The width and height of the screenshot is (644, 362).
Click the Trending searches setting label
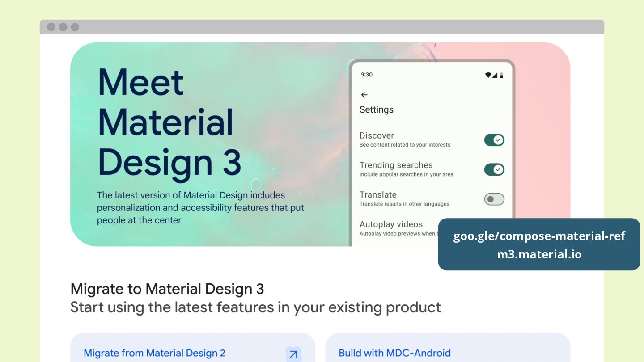(396, 165)
